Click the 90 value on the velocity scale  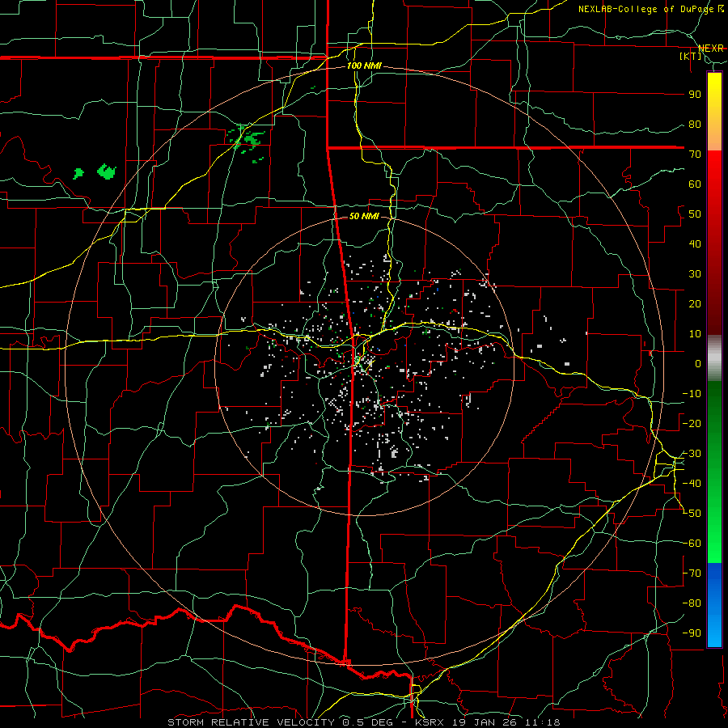[695, 95]
